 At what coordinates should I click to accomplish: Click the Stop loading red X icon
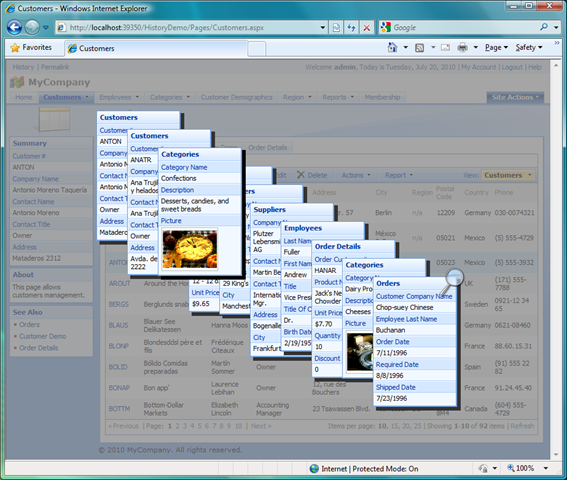(367, 28)
